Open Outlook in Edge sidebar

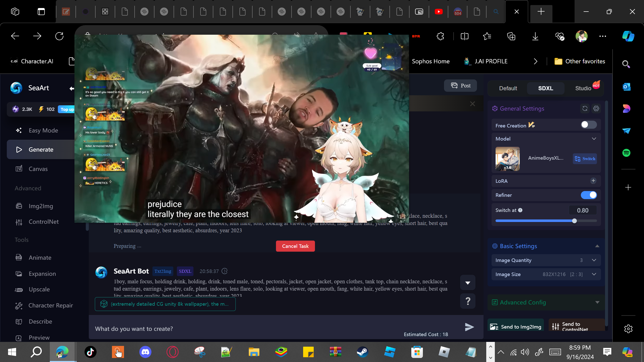click(x=626, y=87)
